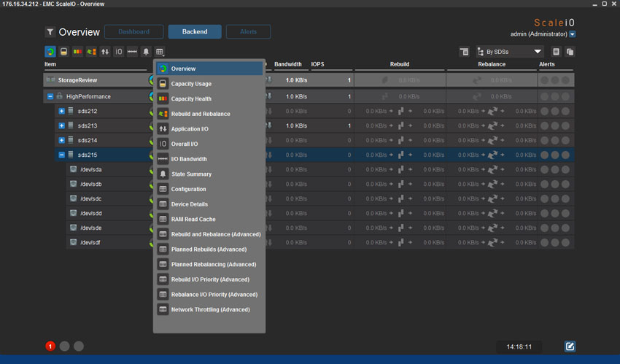Screen dimensions: 620x364
Task: Choose I/O Bandwidth menu entry
Action: 209,159
